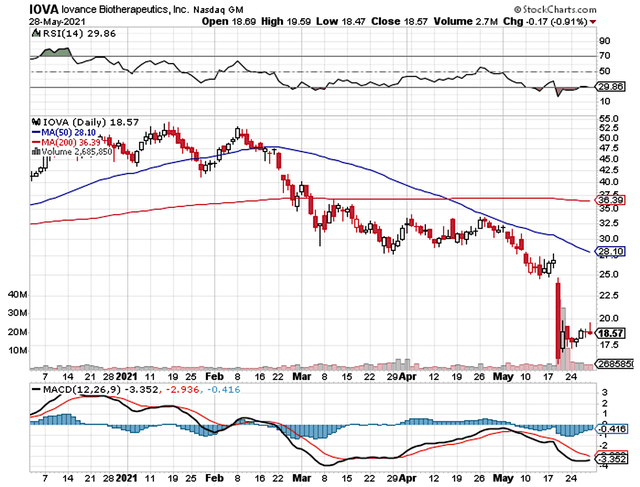This screenshot has width=640, height=487.
Task: Click the Chg -0.17 (-0.91%) value
Action: coord(545,21)
